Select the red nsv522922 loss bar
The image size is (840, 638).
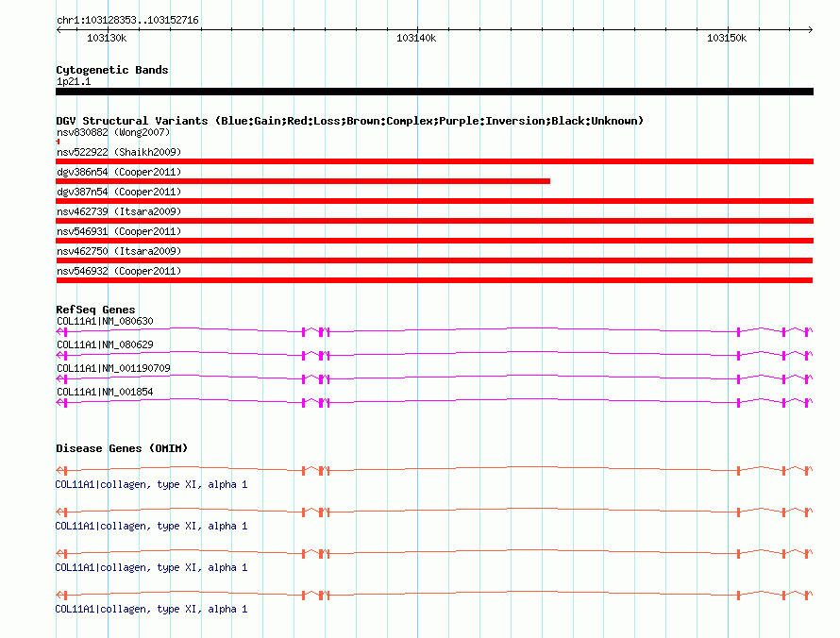coord(434,161)
